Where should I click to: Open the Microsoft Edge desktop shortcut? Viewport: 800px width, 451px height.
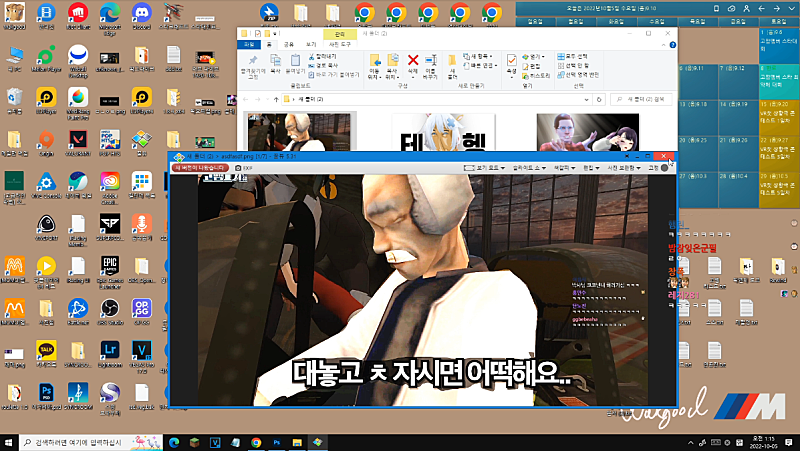pyautogui.click(x=110, y=18)
